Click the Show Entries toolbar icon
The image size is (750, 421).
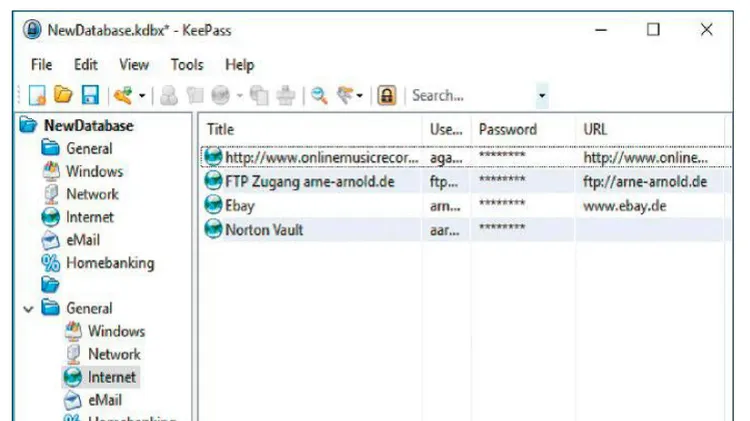coord(345,95)
